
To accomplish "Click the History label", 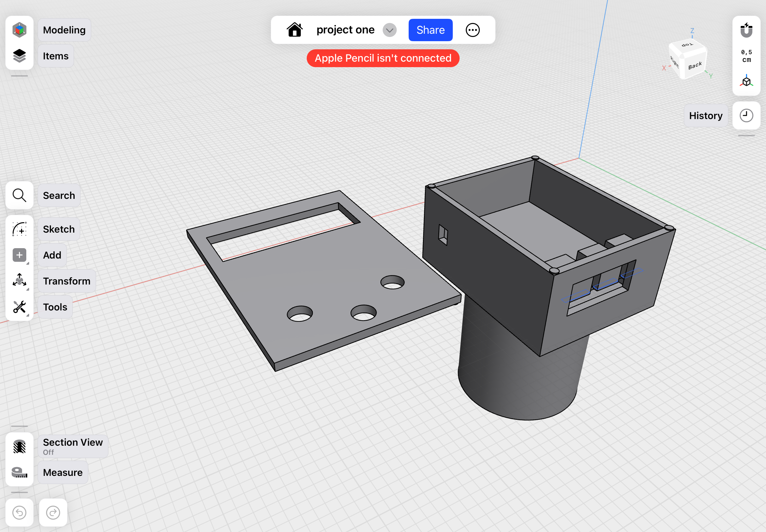I will [x=706, y=116].
